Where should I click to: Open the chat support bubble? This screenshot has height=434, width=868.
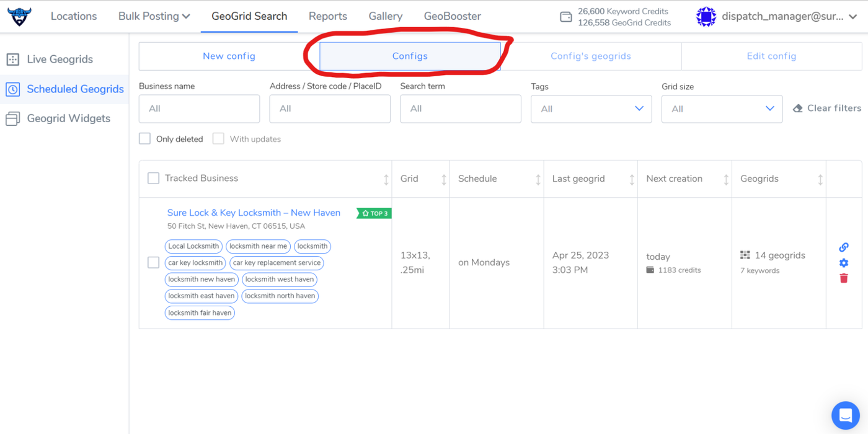845,416
